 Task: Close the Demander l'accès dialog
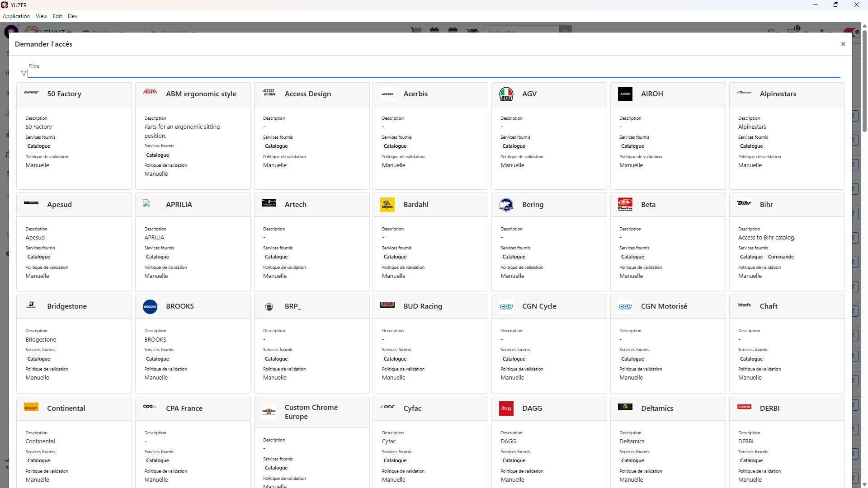[843, 44]
